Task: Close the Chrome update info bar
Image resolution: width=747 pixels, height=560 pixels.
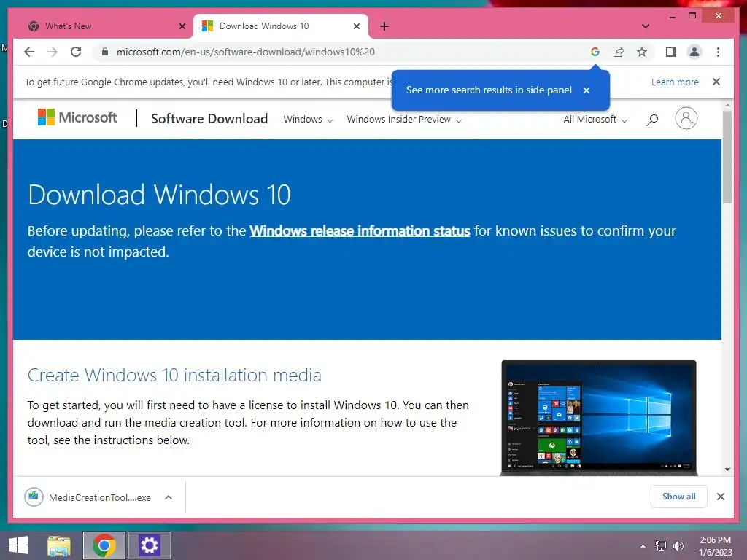Action: point(716,82)
